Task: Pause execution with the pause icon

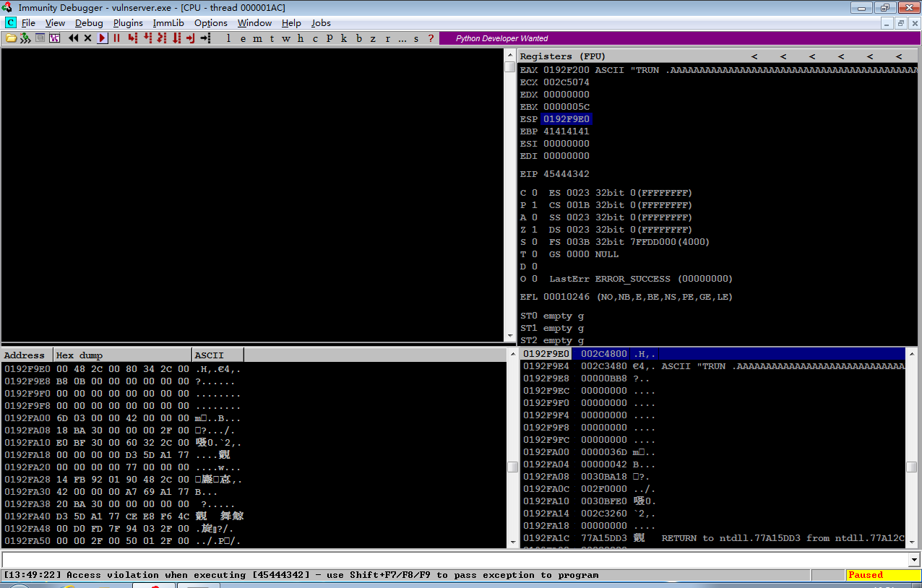Action: (116, 38)
